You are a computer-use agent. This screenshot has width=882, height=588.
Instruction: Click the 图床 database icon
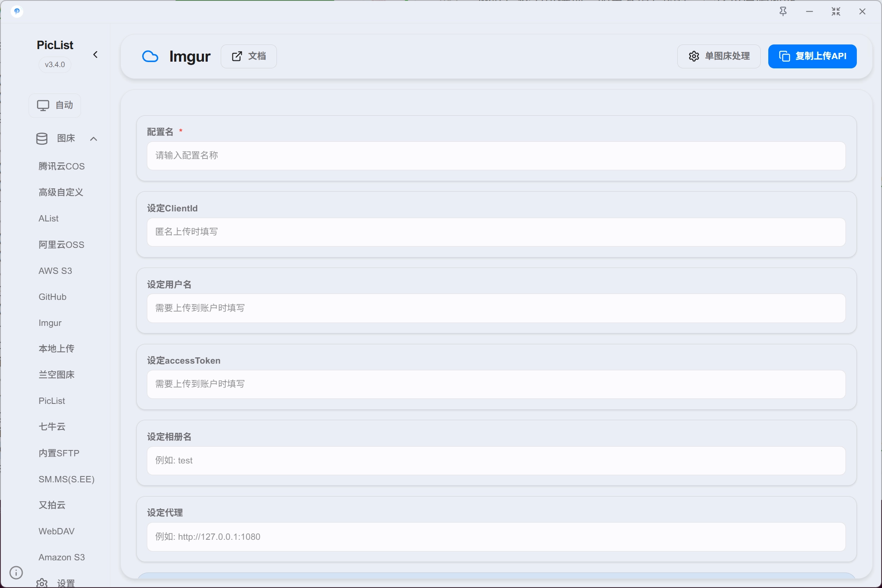(x=42, y=138)
